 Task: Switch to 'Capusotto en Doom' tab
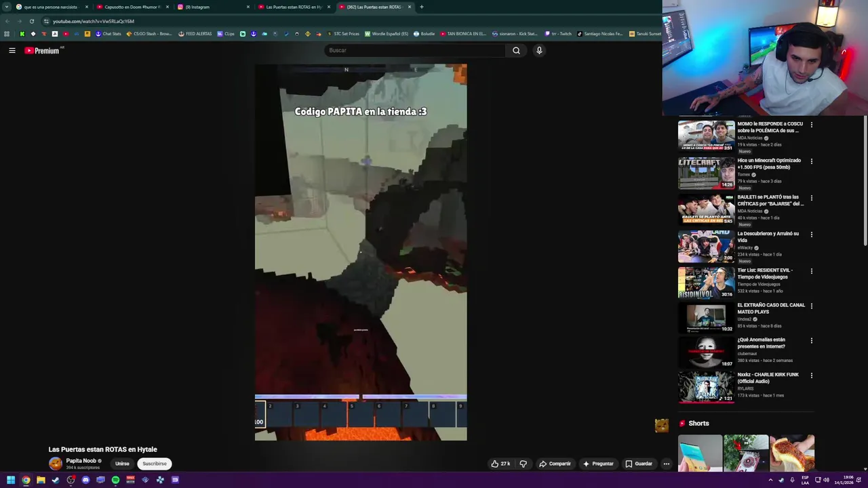(132, 7)
